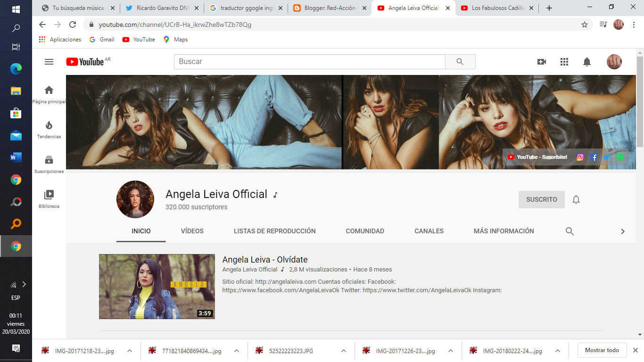Expand options for IMG-20171218 download
The height and width of the screenshot is (362, 644).
(130, 351)
